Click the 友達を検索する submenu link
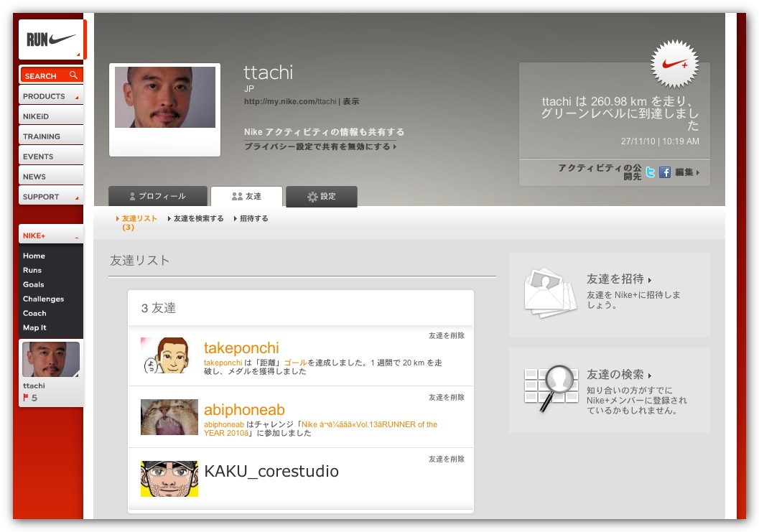This screenshot has height=532, width=759. 198,218
